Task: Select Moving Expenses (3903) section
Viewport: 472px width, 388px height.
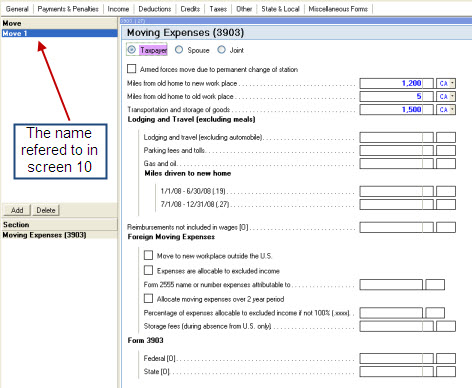Action: tap(60, 235)
